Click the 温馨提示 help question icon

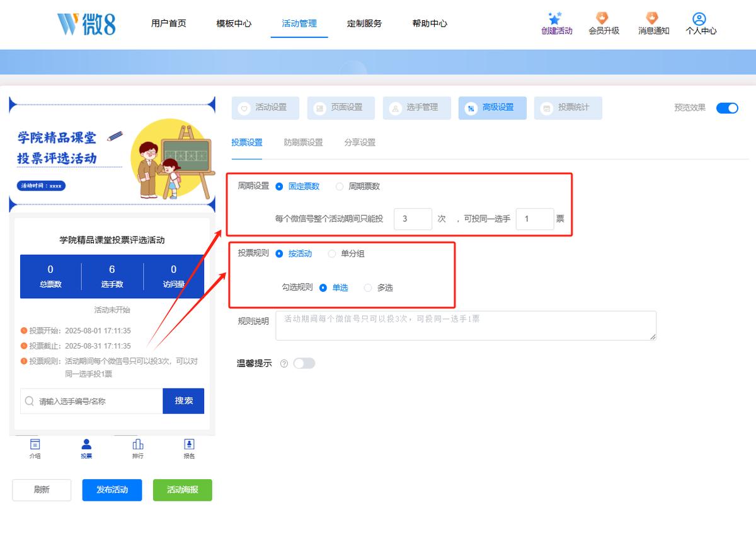coord(284,363)
